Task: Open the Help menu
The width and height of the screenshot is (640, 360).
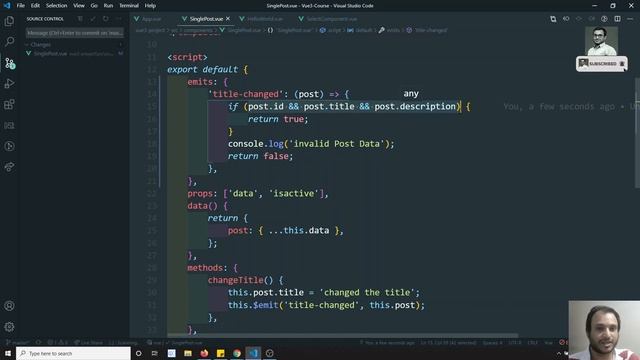Action: 150,6
